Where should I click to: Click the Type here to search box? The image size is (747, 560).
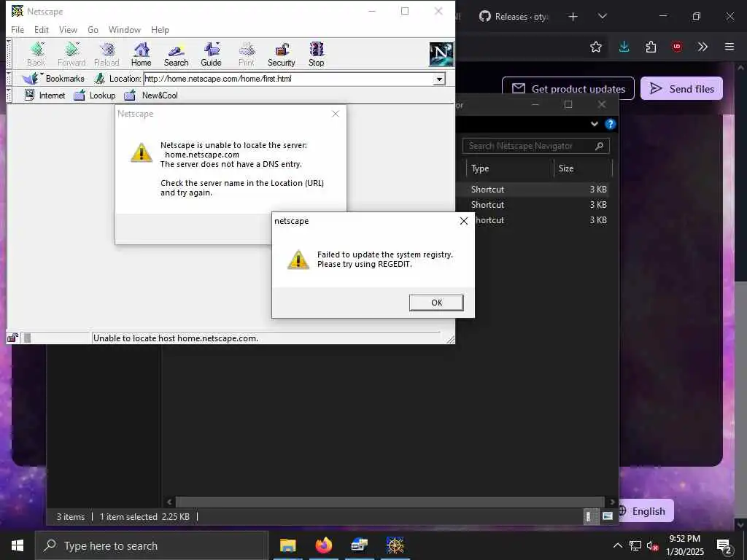(152, 545)
